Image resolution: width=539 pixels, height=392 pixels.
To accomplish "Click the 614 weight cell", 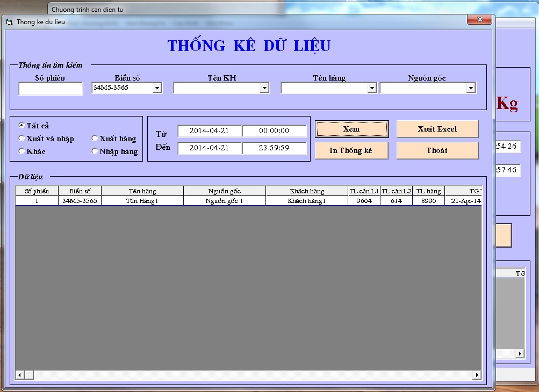I will (397, 201).
